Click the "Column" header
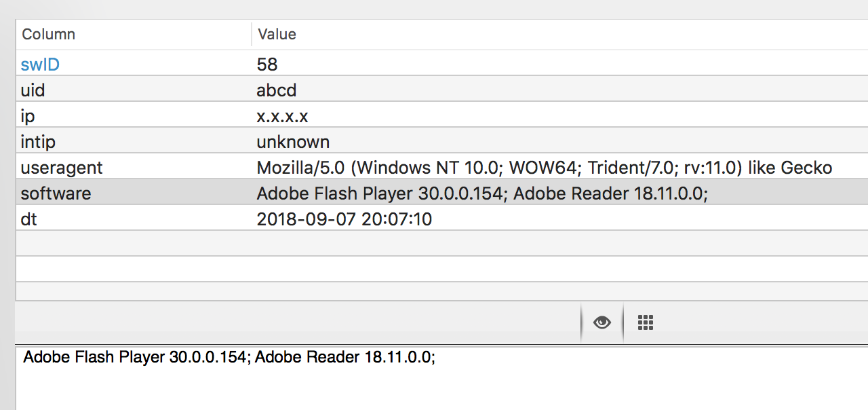The image size is (868, 410). tap(49, 34)
